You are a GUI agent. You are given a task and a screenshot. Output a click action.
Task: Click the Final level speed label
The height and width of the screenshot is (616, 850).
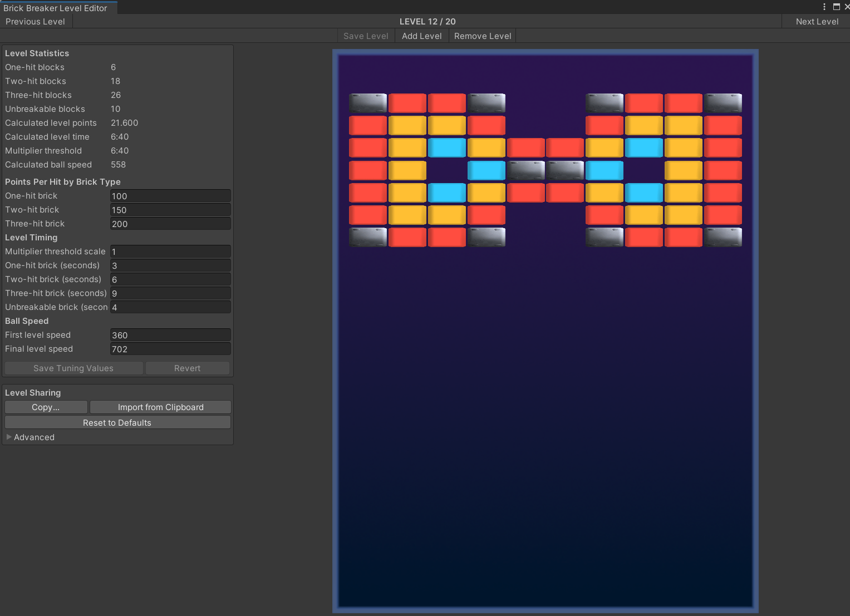[x=39, y=349]
